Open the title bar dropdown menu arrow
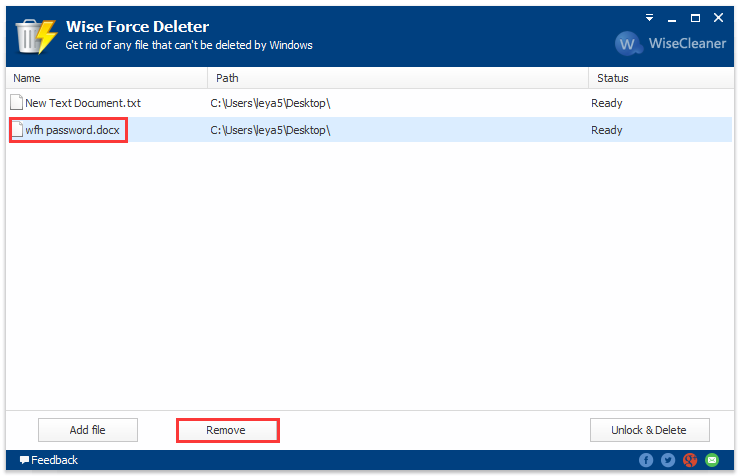740x476 pixels. point(649,18)
